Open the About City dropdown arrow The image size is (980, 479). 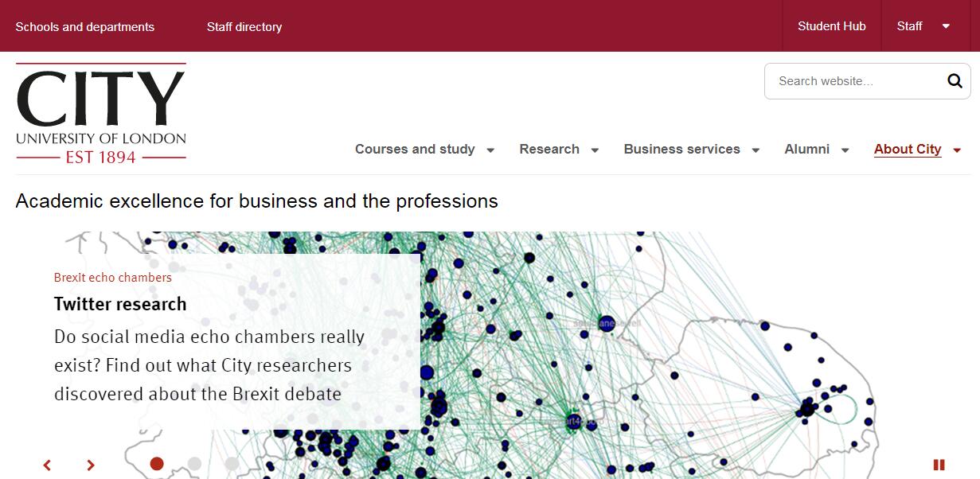click(957, 150)
